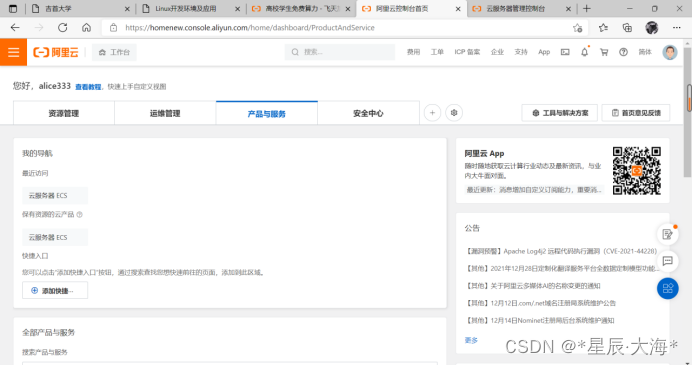Add page to favorites star icon
Viewport: 693px width, 365px height.
click(577, 28)
